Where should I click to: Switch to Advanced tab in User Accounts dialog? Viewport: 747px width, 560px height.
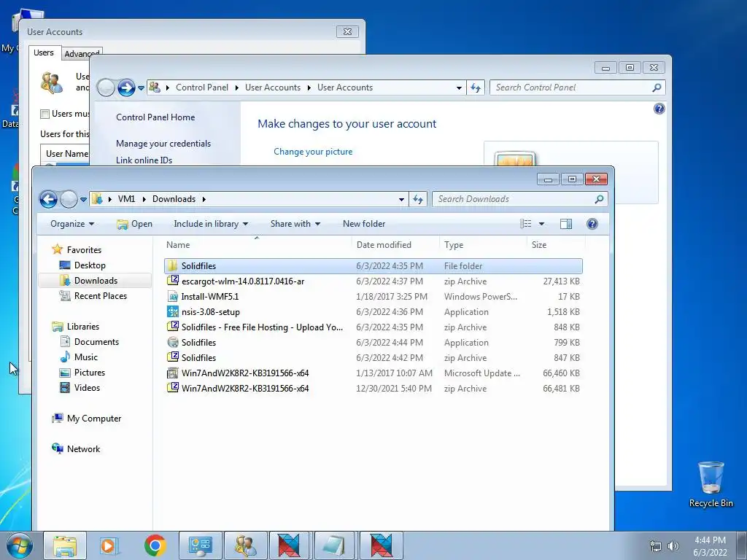(82, 54)
